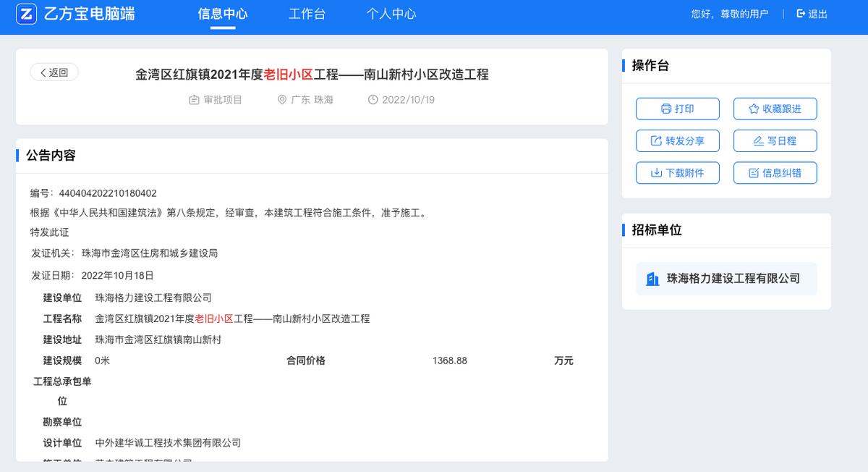Viewport: 868px width, 472px height.
Task: Click the 您好，尊敬的用户 greeting
Action: (x=729, y=14)
